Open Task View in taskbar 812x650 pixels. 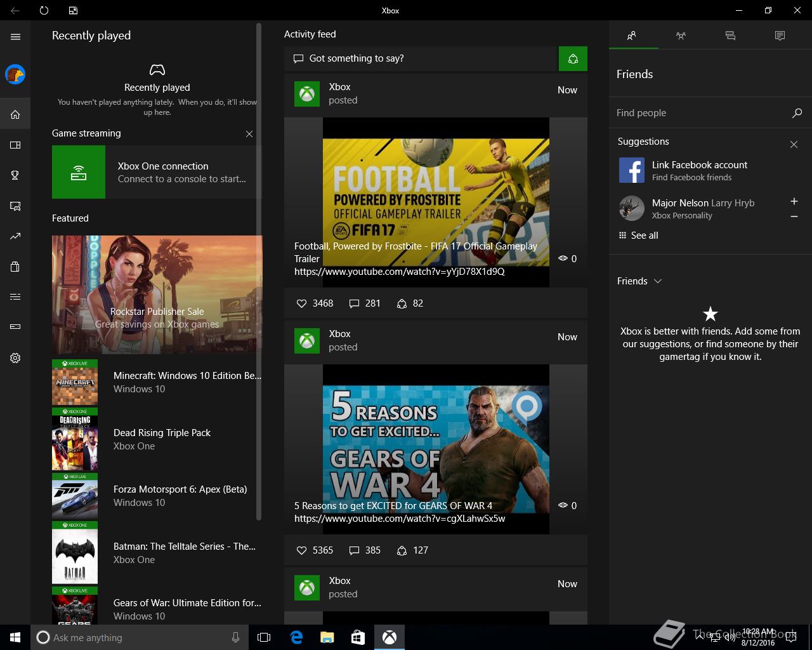click(264, 637)
